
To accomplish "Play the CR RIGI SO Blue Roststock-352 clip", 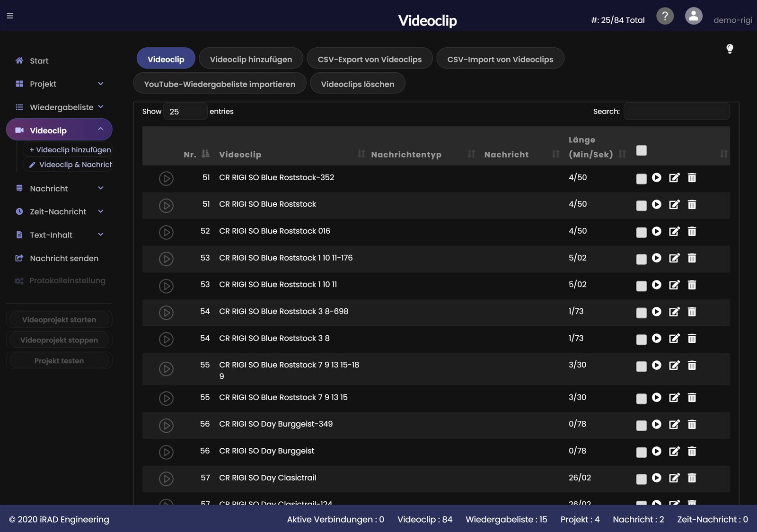I will click(x=657, y=177).
